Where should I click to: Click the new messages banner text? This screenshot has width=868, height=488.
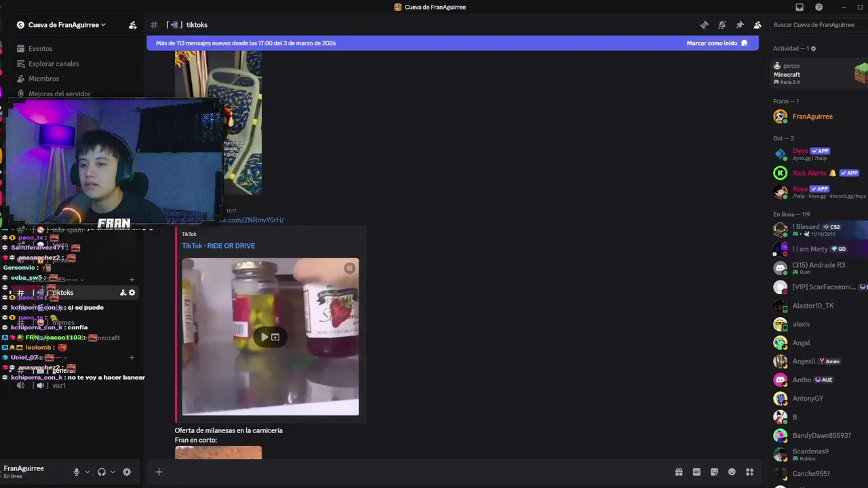coord(245,43)
